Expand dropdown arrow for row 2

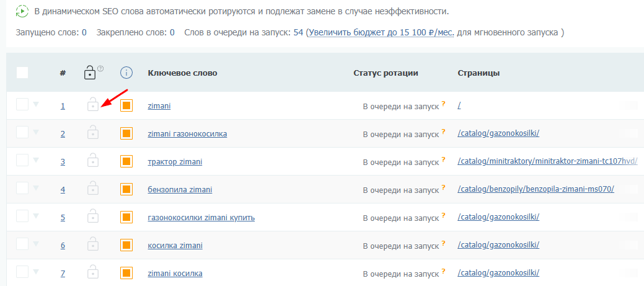point(36,132)
